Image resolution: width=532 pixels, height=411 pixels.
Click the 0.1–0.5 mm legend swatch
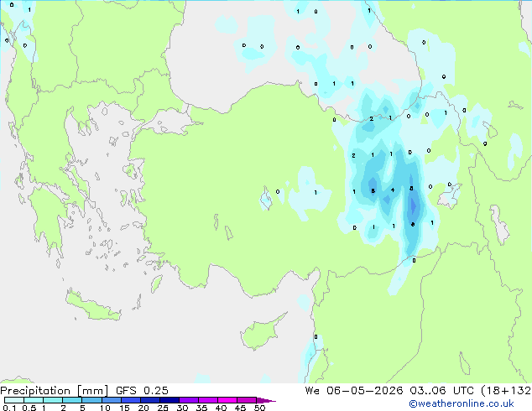[x=14, y=400]
